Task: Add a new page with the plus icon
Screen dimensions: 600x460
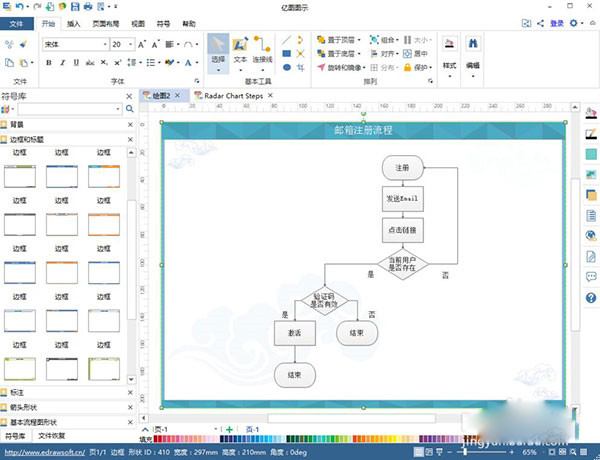Action: click(x=229, y=429)
